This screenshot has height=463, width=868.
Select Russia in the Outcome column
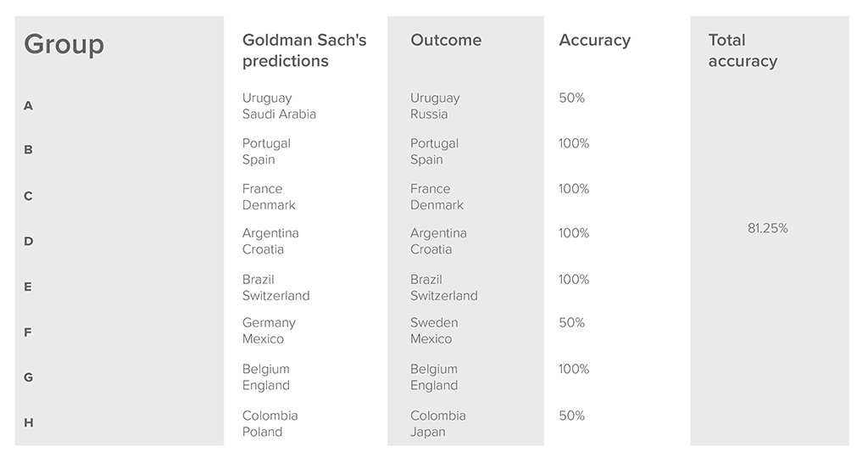(429, 114)
